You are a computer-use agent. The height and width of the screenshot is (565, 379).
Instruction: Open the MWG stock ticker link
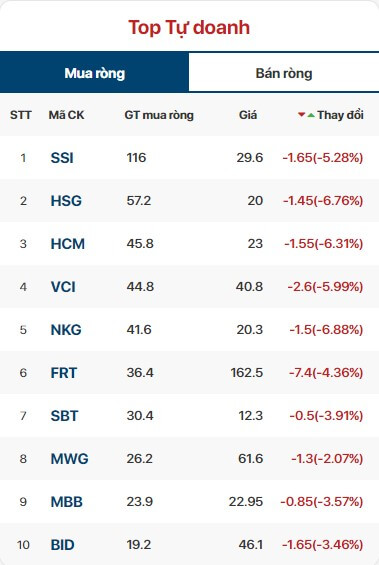[x=70, y=459]
